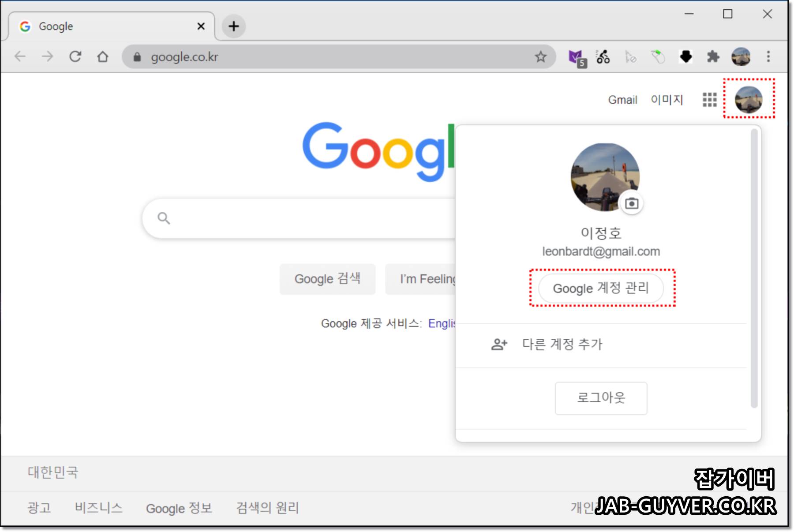Bookmark this page with the star icon
794x532 pixels.
click(540, 56)
